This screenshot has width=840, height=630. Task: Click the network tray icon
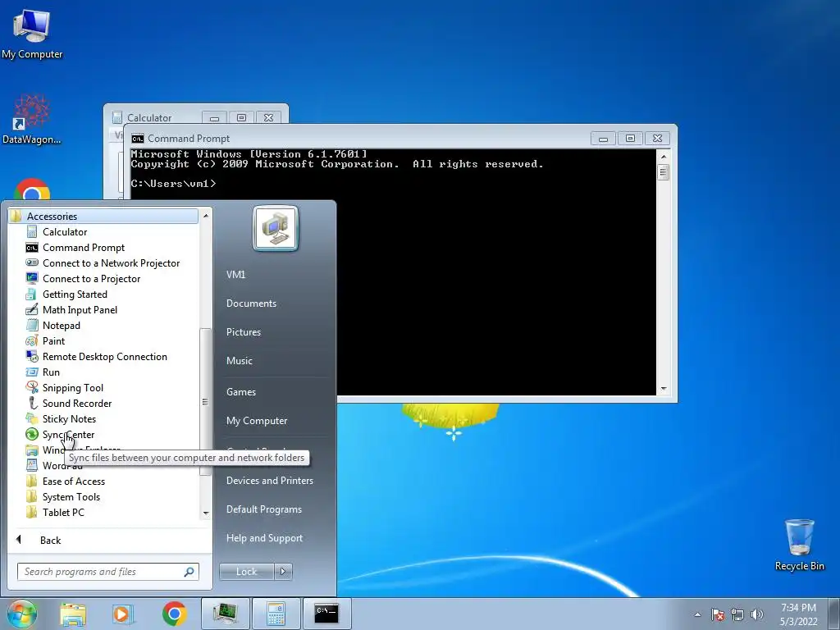[x=737, y=614]
